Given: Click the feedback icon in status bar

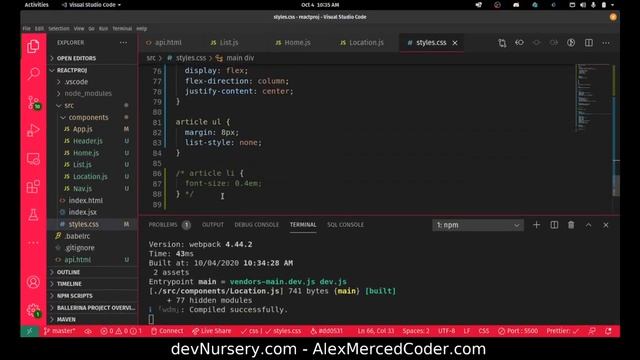Looking at the screenshot, I should click(592, 331).
